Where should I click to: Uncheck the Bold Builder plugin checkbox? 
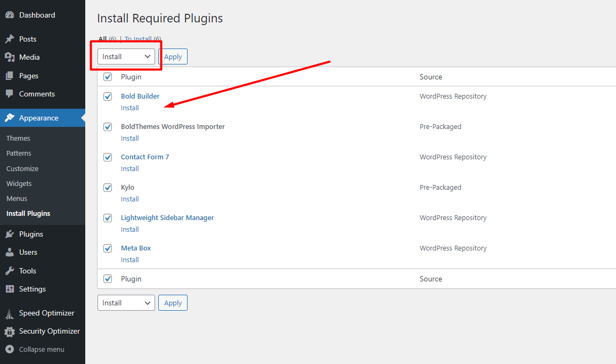108,96
